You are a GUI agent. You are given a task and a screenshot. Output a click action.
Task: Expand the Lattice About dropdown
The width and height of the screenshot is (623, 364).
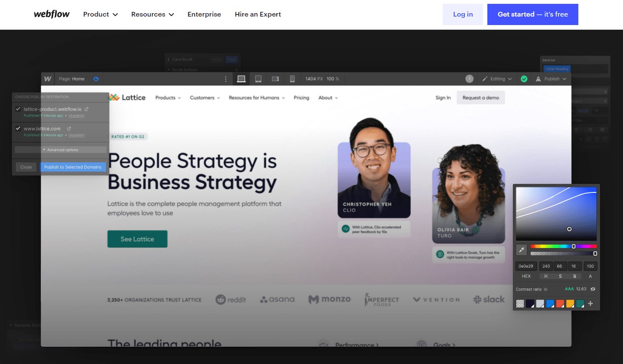pyautogui.click(x=328, y=98)
